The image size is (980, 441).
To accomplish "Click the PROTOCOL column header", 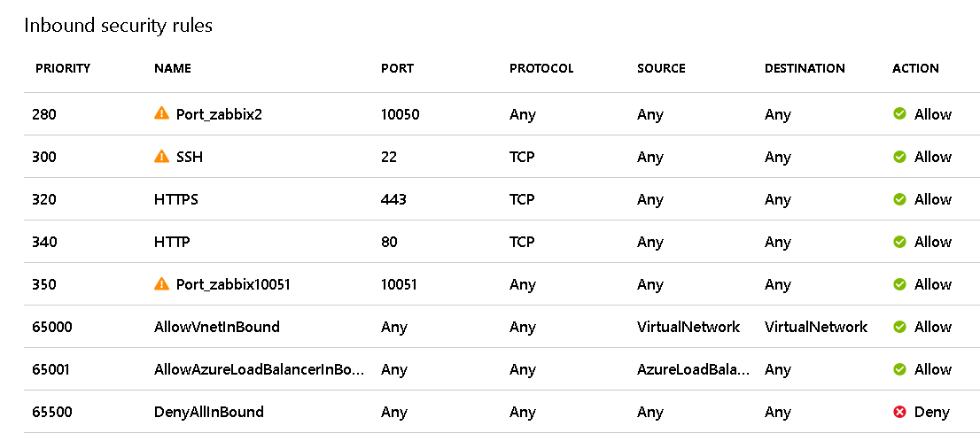I will pyautogui.click(x=541, y=68).
